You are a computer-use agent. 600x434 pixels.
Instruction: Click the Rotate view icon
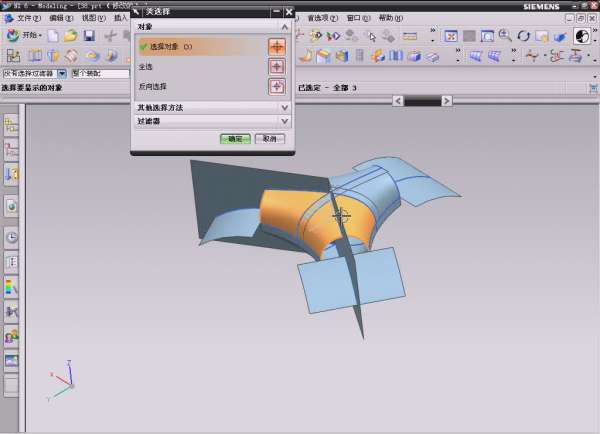[523, 36]
